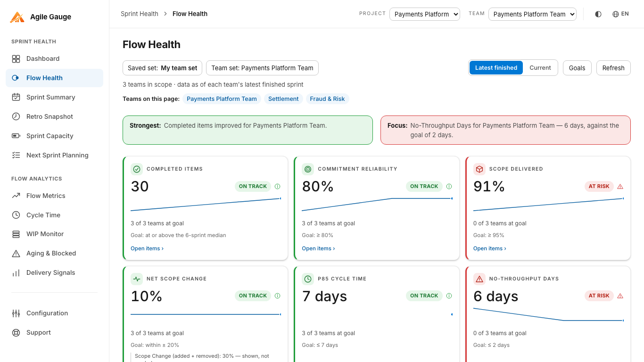Navigate to Next Sprint Planning
This screenshot has height=362, width=644.
pos(54,155)
